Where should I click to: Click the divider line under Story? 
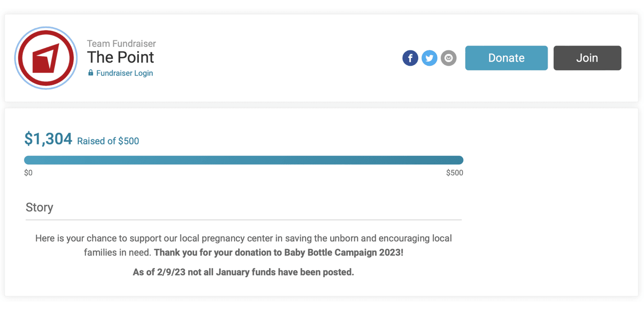point(243,220)
